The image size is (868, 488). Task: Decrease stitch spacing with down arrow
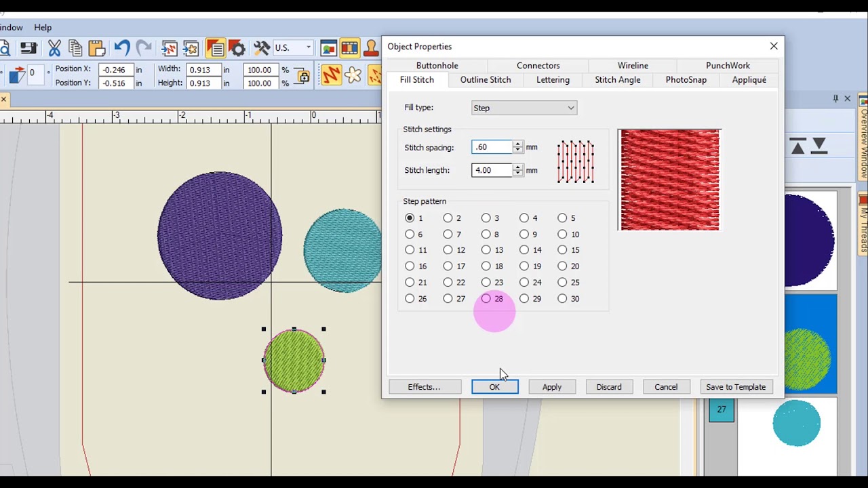pyautogui.click(x=518, y=150)
